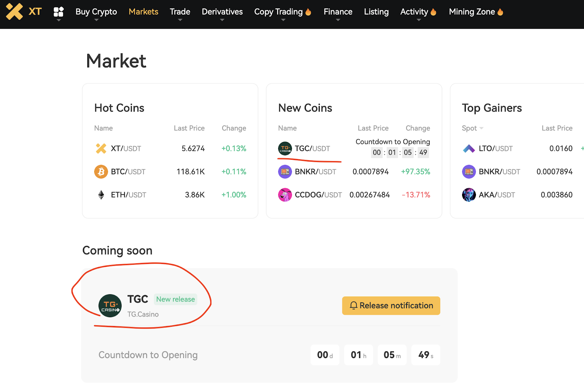
Task: Expand the Activity menu arrow
Action: [x=419, y=20]
